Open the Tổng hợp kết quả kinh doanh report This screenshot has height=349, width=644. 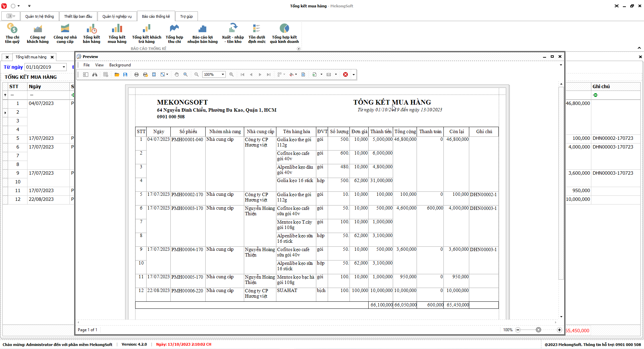click(x=284, y=33)
